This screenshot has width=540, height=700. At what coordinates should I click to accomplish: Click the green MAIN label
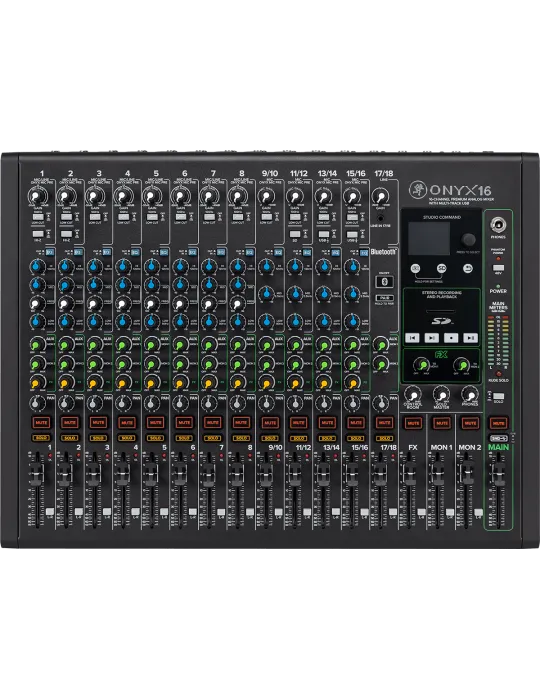click(x=498, y=447)
